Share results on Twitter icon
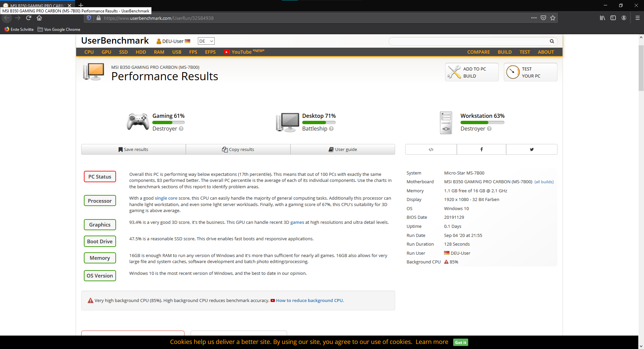This screenshot has height=349, width=644. [532, 149]
